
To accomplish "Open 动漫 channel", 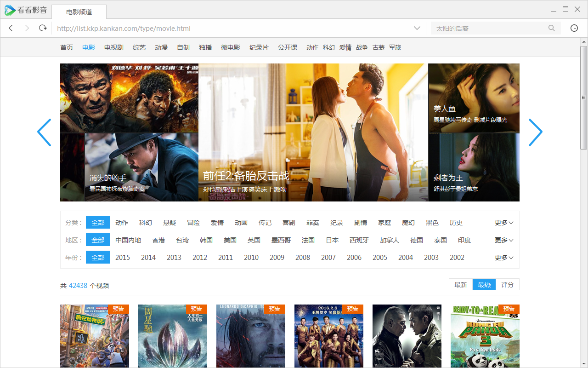I will 161,47.
